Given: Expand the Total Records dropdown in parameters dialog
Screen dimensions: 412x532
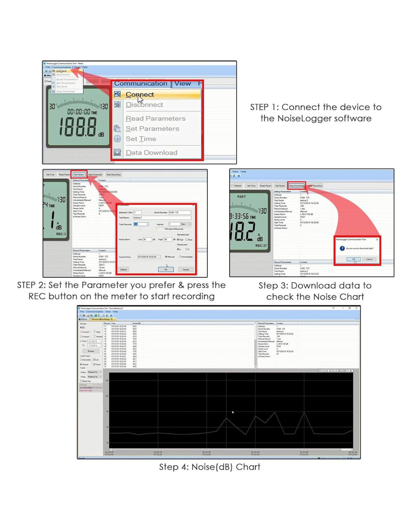Looking at the screenshot, I should pos(147,224).
